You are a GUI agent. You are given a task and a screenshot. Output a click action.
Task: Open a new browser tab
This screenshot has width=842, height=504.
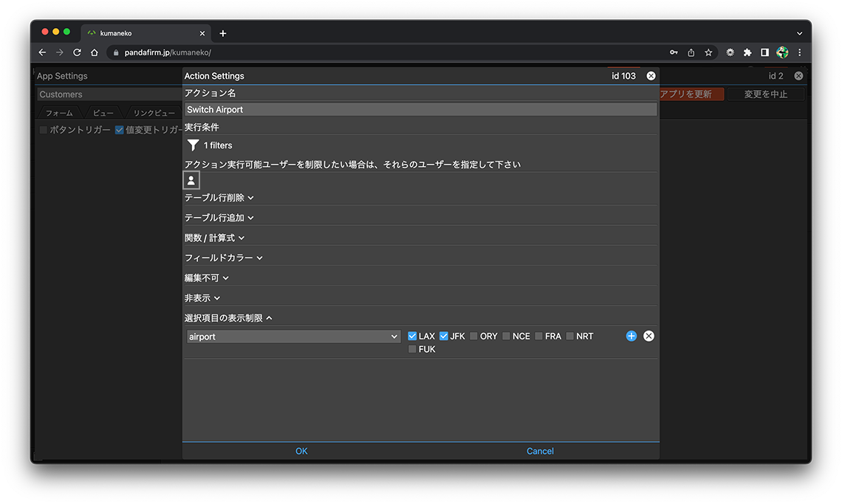[x=223, y=33]
